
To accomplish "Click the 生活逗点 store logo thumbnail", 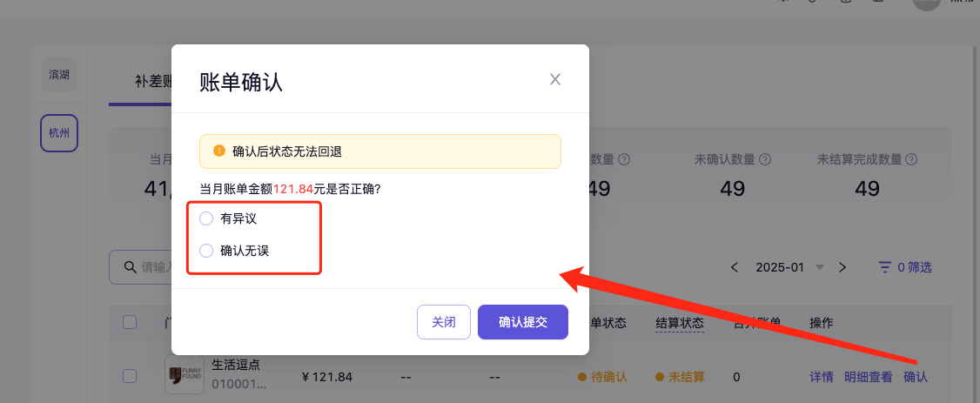I will pyautogui.click(x=185, y=375).
